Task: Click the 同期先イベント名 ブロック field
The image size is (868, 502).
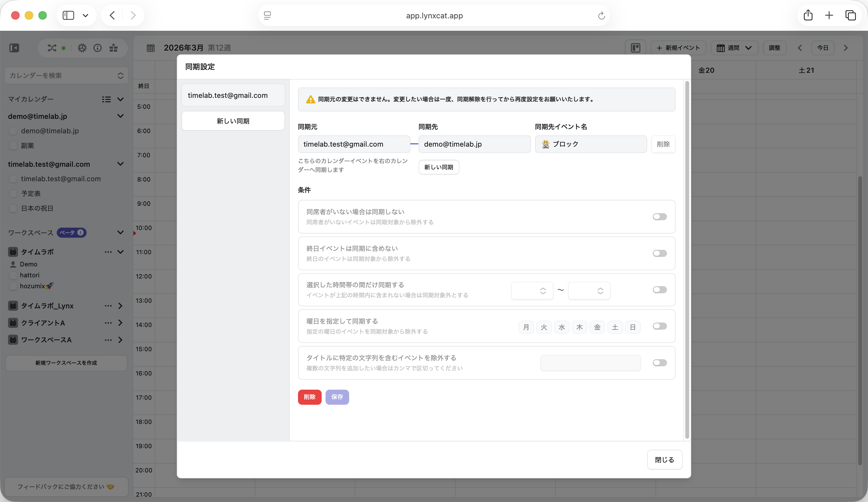Action: click(x=590, y=144)
